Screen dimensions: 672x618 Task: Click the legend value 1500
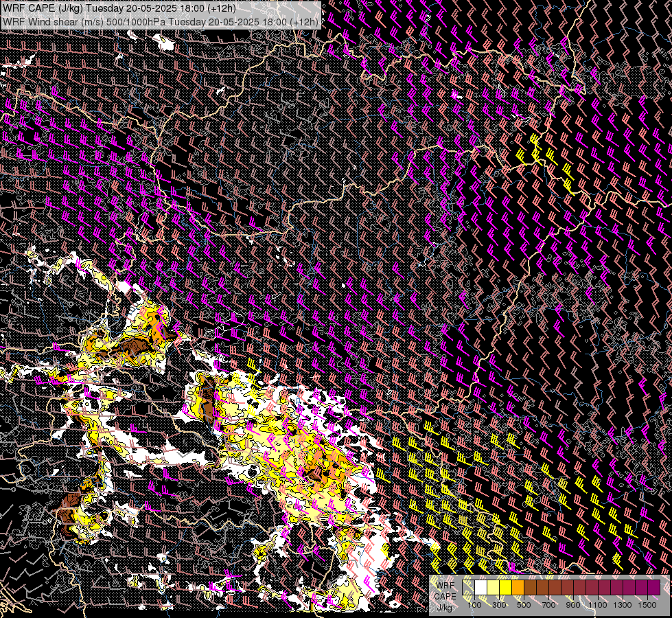(647, 605)
